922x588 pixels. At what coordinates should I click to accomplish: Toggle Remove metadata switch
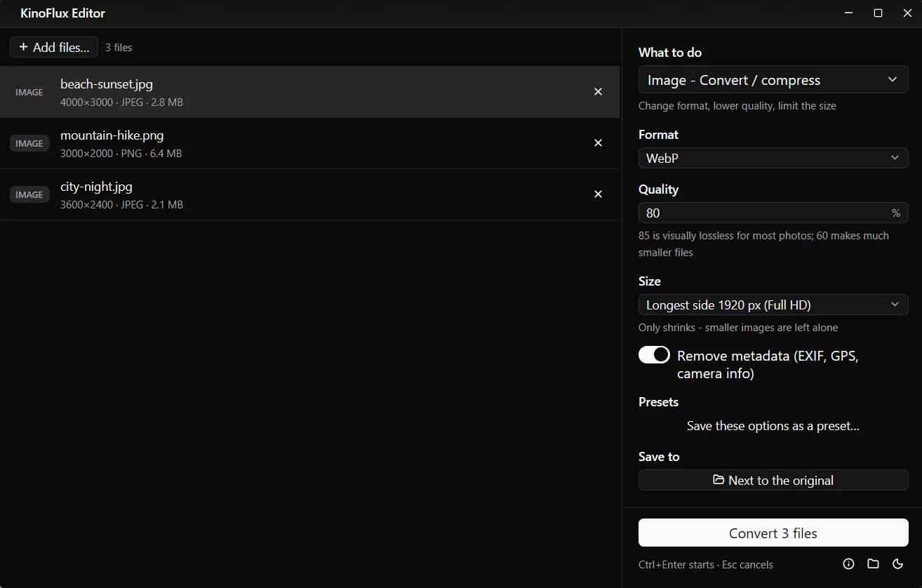(x=654, y=355)
